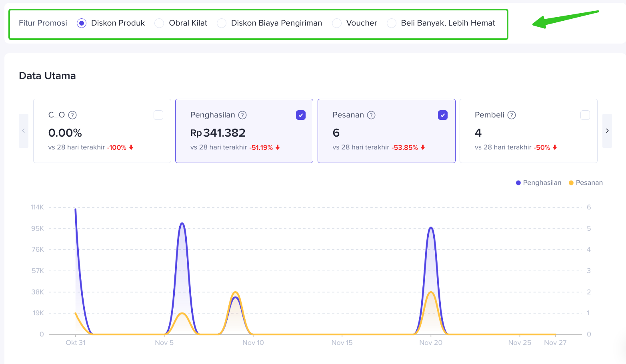Click the orange Pesanan legend dot

pyautogui.click(x=571, y=183)
